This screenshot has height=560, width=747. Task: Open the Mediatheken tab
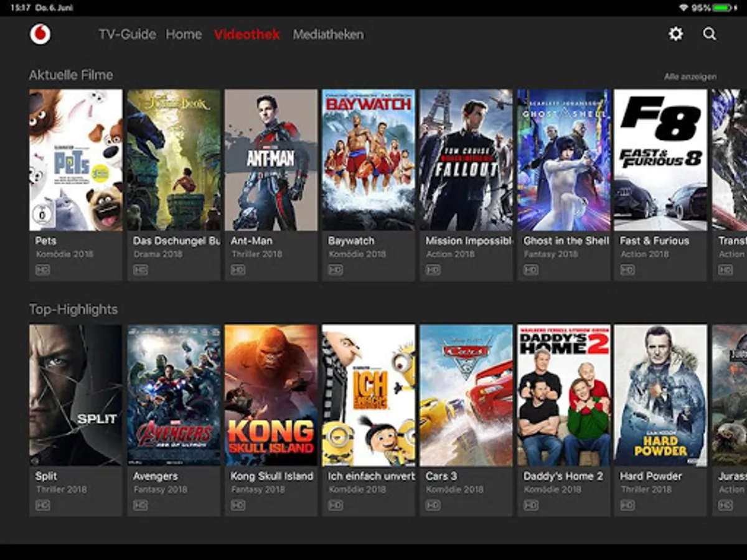(328, 34)
